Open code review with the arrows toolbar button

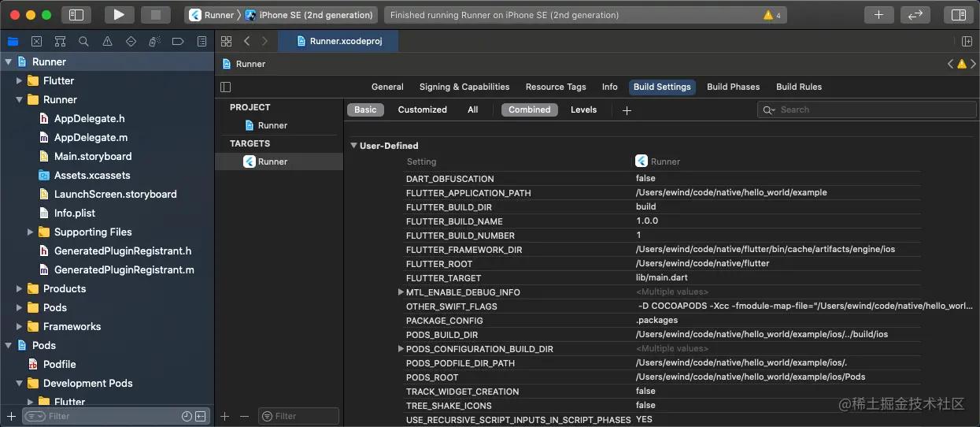click(915, 14)
